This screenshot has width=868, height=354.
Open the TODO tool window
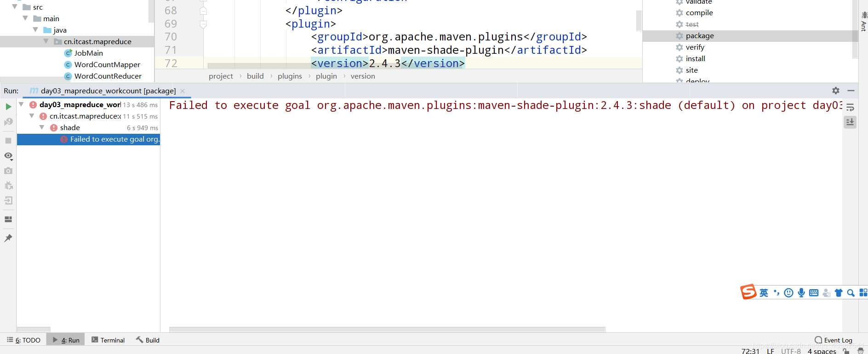pos(24,340)
